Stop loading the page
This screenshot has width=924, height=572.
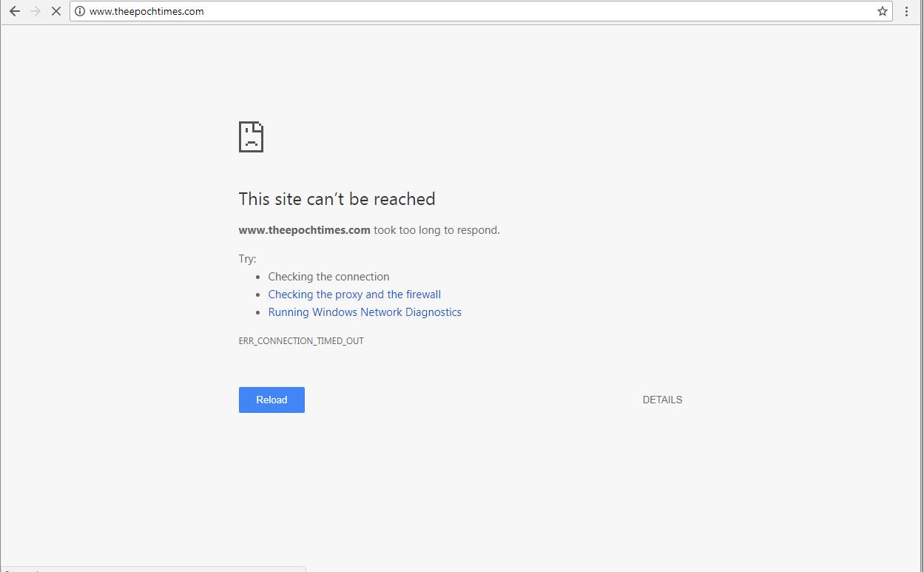(55, 11)
